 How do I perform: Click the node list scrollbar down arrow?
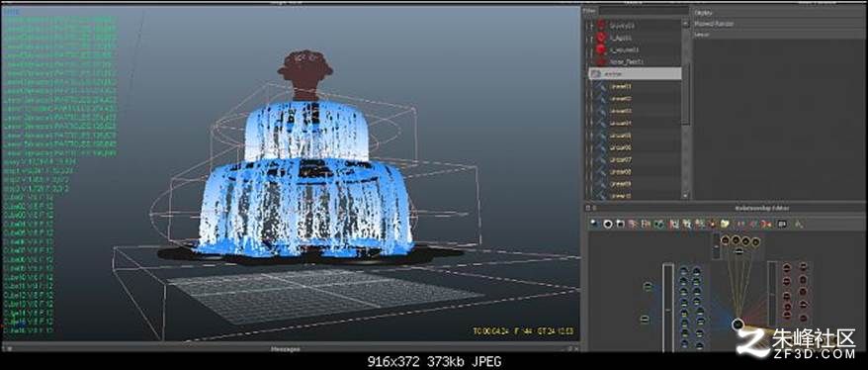(x=686, y=196)
